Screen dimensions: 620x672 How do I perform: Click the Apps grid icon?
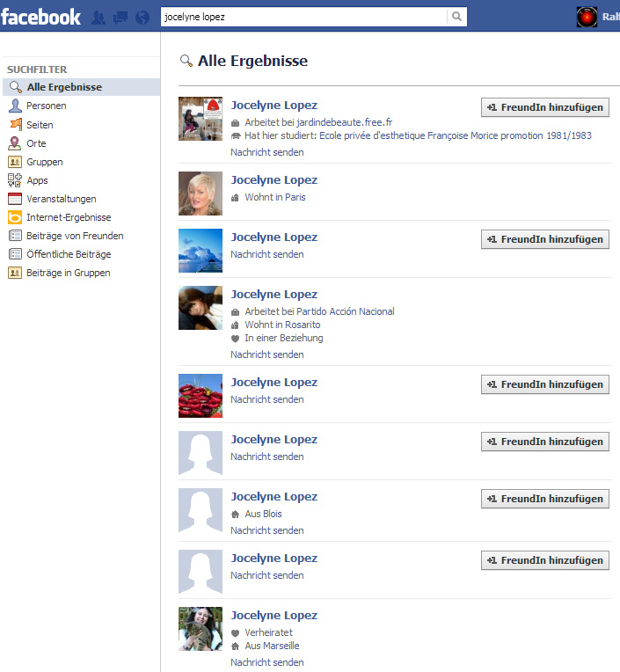tap(15, 180)
